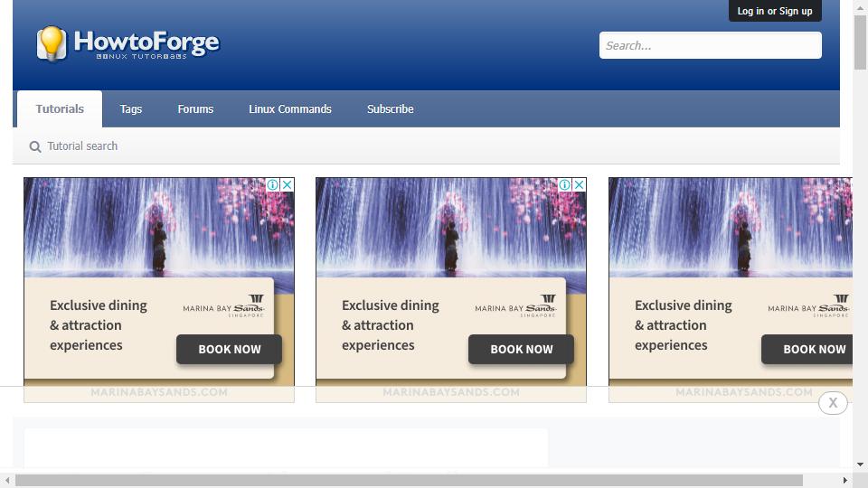Click the scroll right arrow
The width and height of the screenshot is (868, 488).
[x=845, y=480]
